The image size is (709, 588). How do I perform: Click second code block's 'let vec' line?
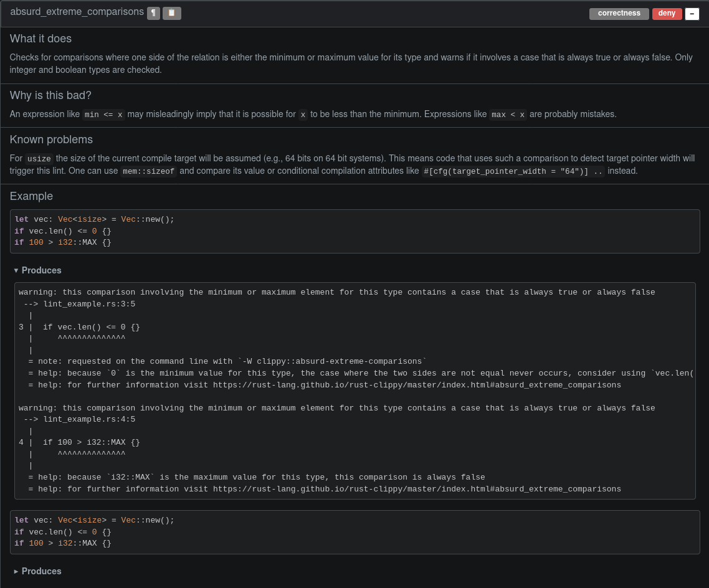[94, 520]
